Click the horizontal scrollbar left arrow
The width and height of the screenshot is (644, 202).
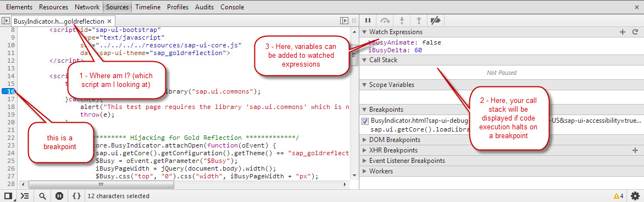tap(23, 185)
